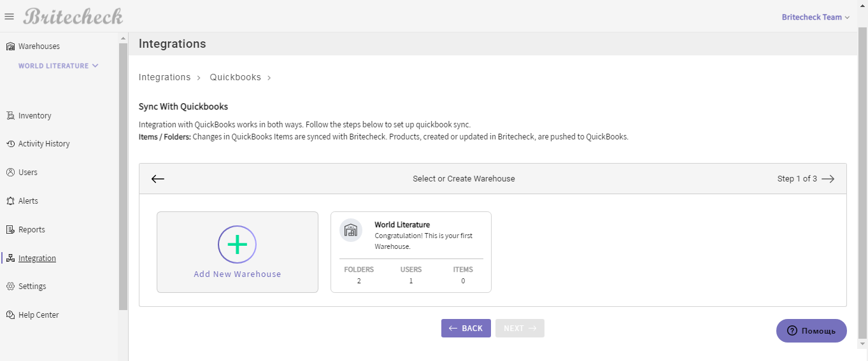Open the hamburger menu icon
Screen dimensions: 868x361
(x=9, y=17)
